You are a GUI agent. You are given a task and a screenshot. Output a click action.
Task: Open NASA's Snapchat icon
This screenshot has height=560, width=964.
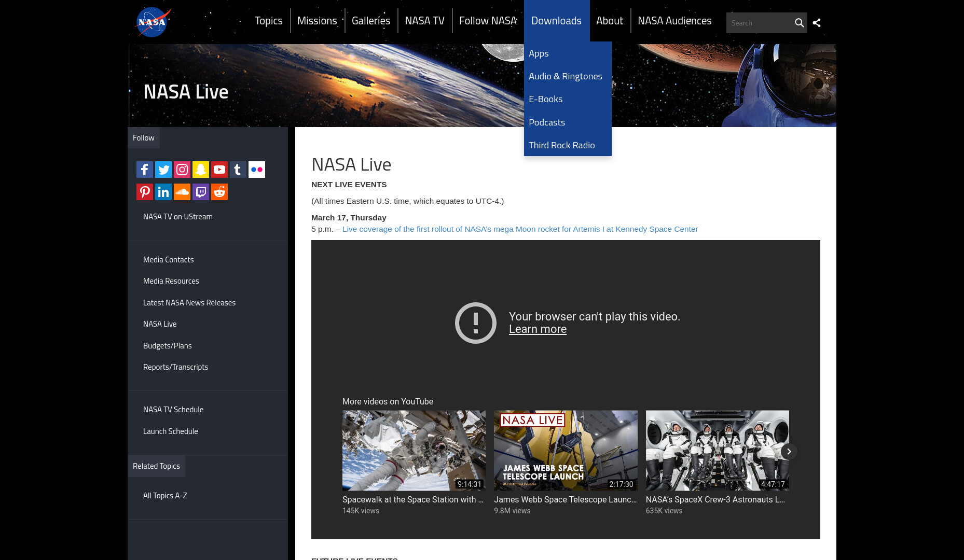[201, 170]
